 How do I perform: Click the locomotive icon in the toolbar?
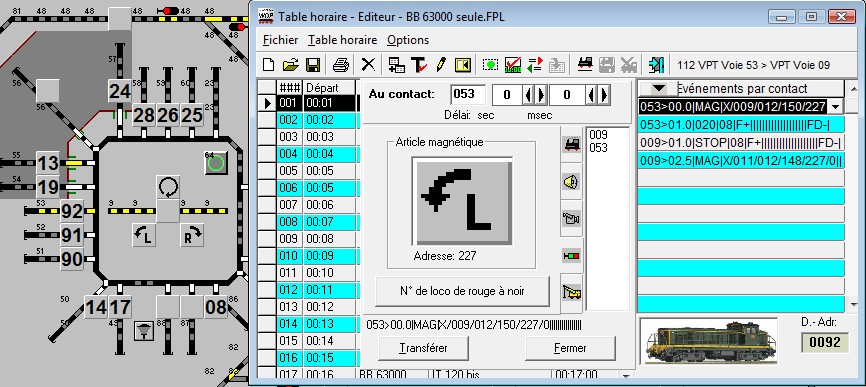pos(585,65)
